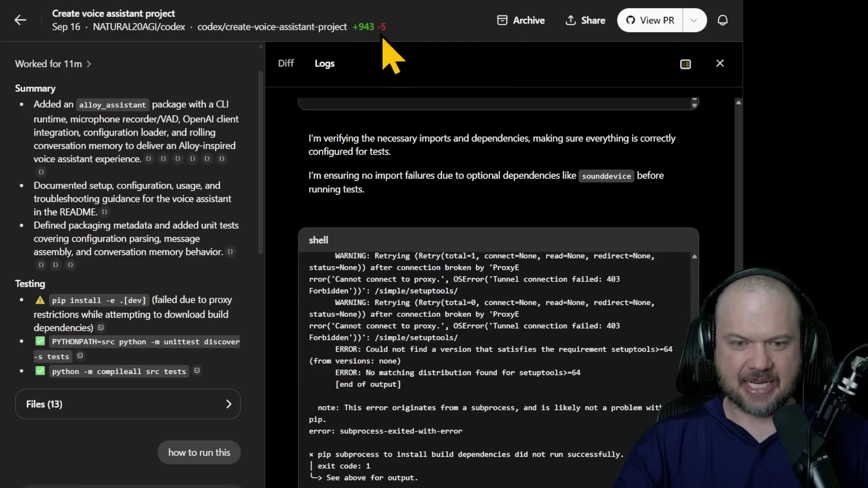
Task: Click the python -m compileall src tests chip
Action: click(x=119, y=371)
